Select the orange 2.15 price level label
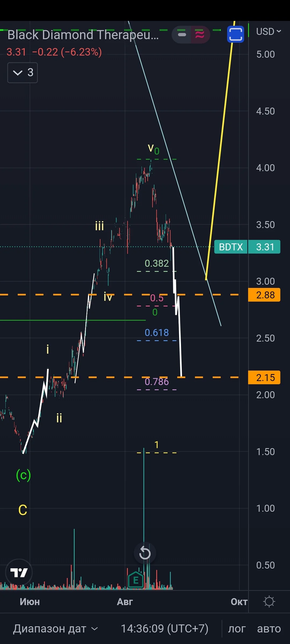290x644 pixels. (264, 378)
